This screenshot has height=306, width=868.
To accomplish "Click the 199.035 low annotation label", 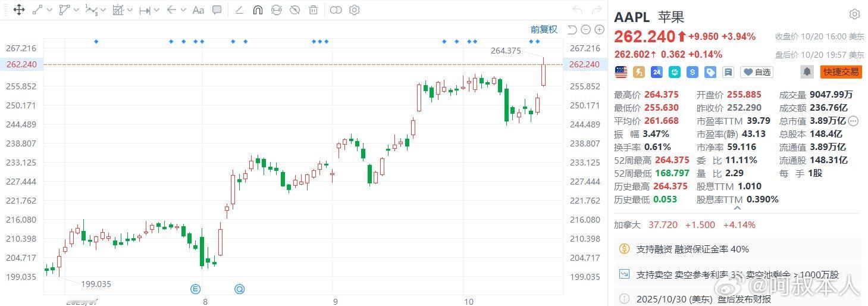I will point(96,284).
